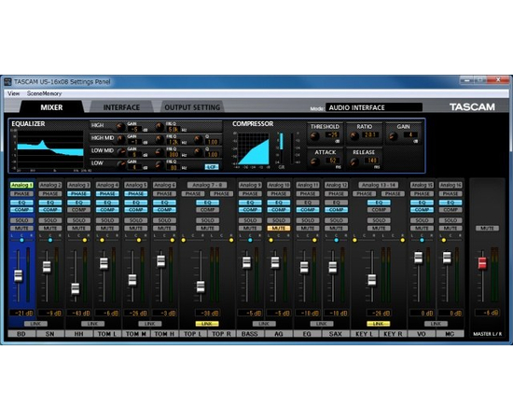Select the Analog 16 channel button
The image size is (513, 420).
451,185
